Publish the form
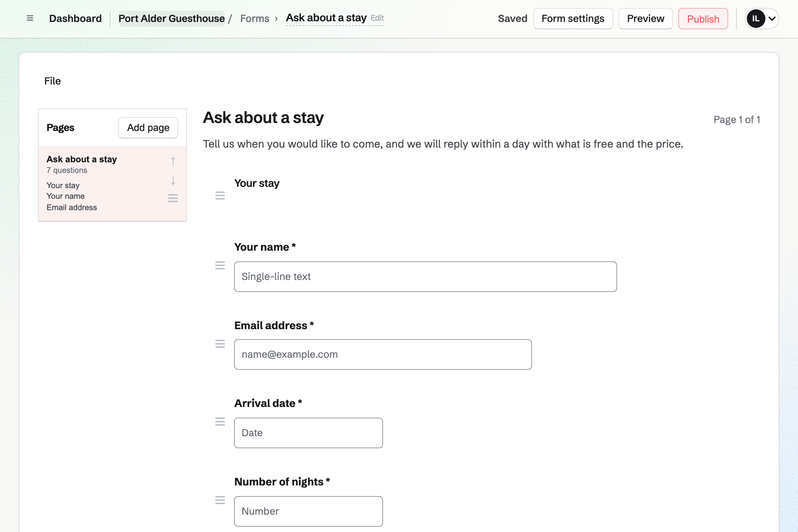The height and width of the screenshot is (532, 798). [x=703, y=19]
